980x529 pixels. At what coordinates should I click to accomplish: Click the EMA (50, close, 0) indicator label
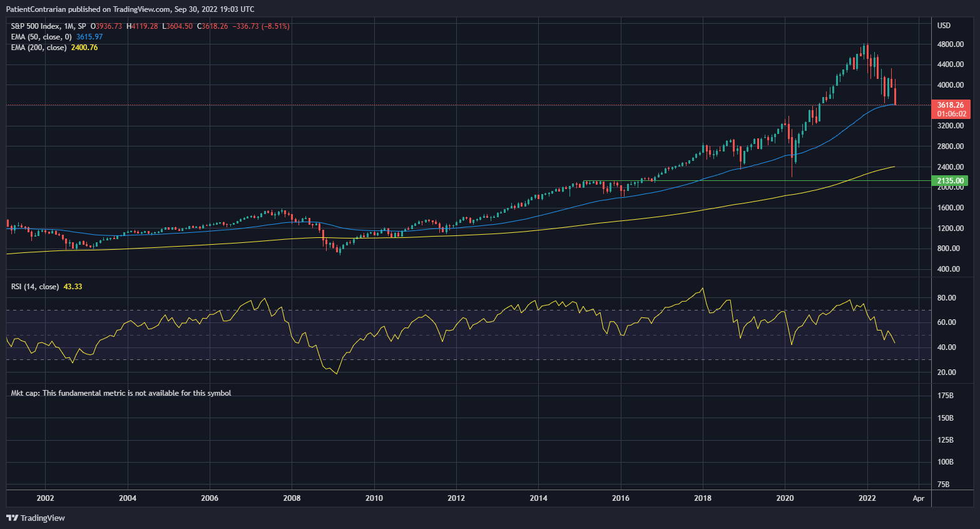coord(41,37)
